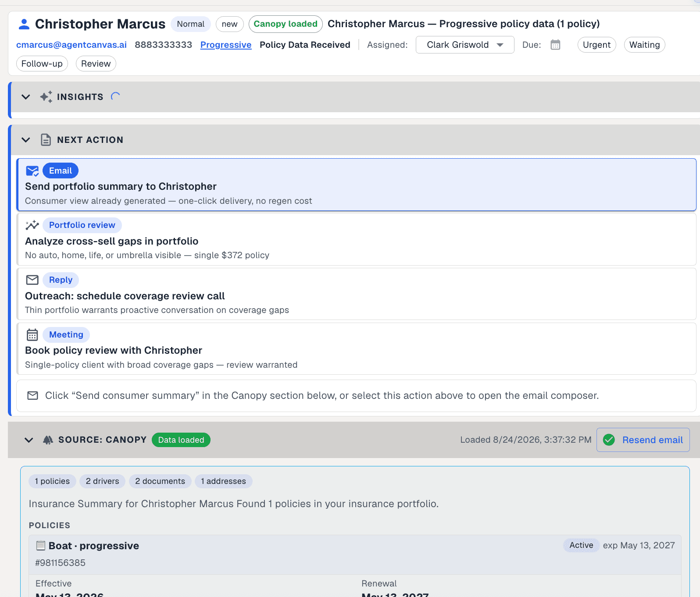Click the Canopy loaded badge

click(286, 24)
